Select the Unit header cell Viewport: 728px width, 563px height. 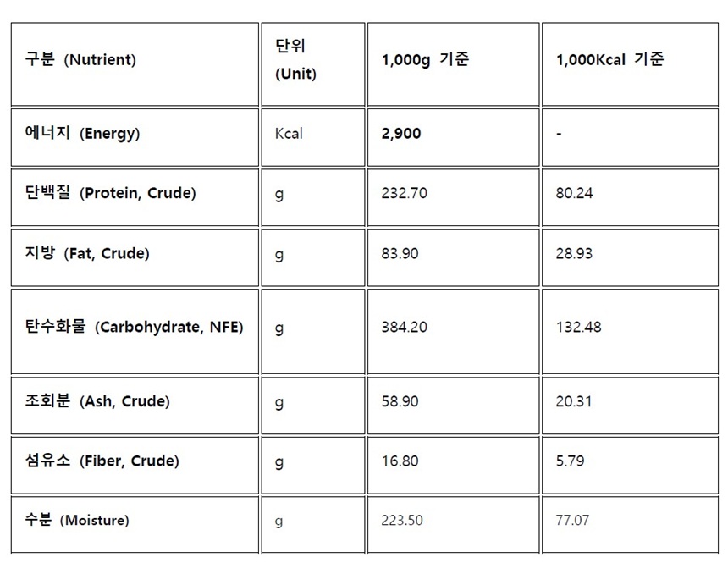(x=295, y=60)
